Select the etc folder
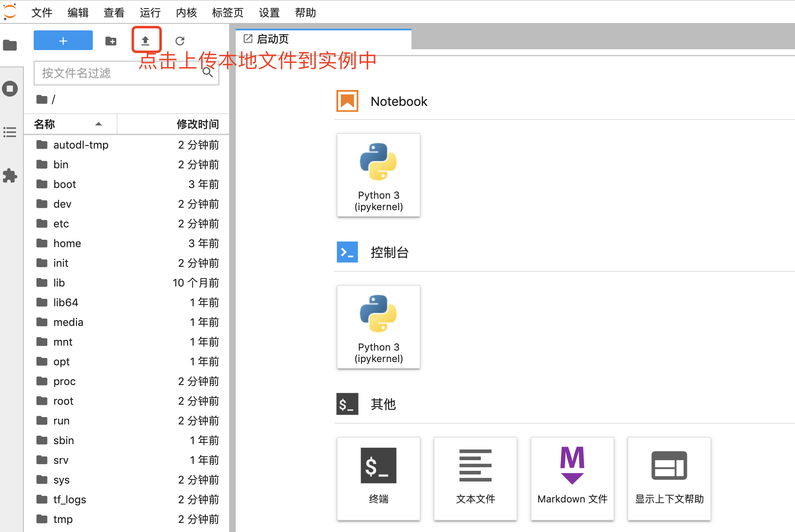 point(126,224)
